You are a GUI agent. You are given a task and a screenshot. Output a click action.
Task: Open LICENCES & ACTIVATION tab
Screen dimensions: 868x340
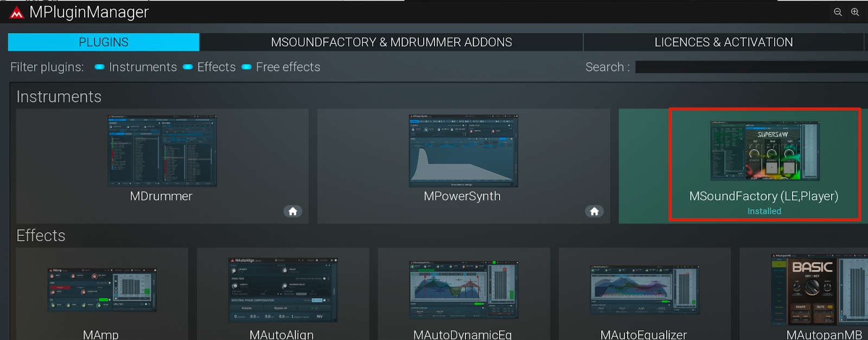(724, 42)
